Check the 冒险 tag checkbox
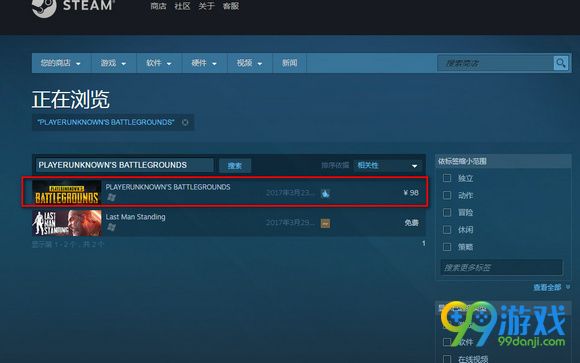The image size is (580, 363). [447, 212]
